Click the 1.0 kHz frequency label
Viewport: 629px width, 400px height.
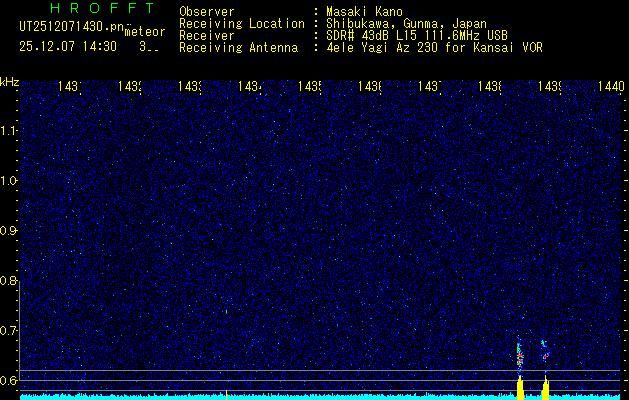8,181
